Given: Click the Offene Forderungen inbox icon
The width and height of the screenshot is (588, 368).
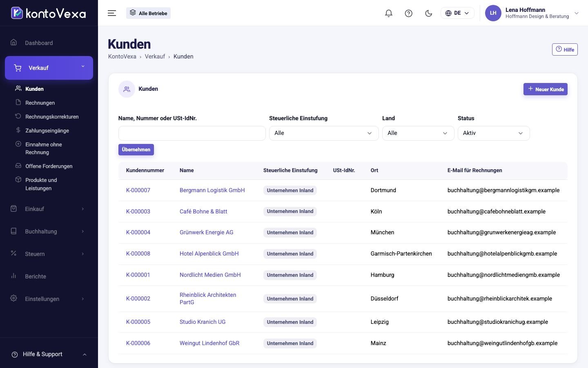Looking at the screenshot, I should 18,166.
